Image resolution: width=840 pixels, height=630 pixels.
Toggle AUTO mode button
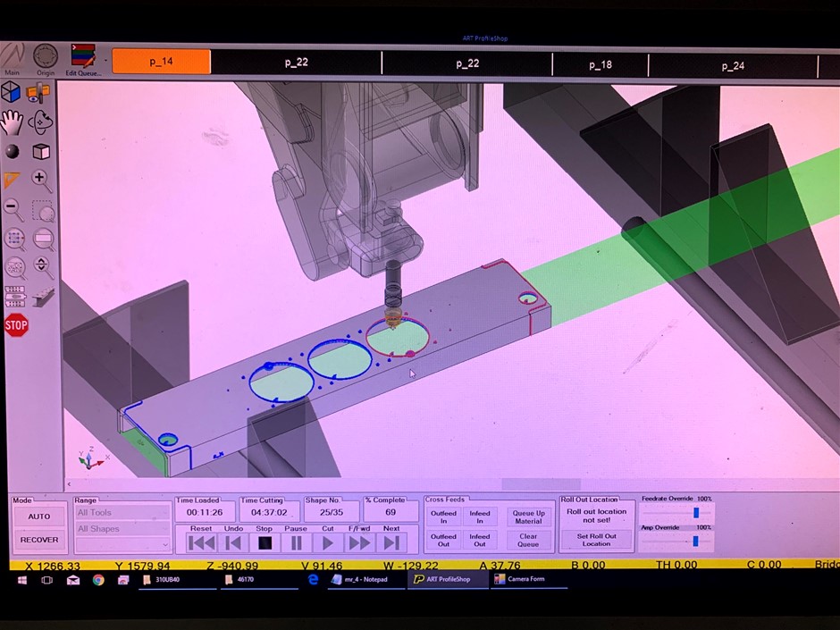[x=39, y=517]
